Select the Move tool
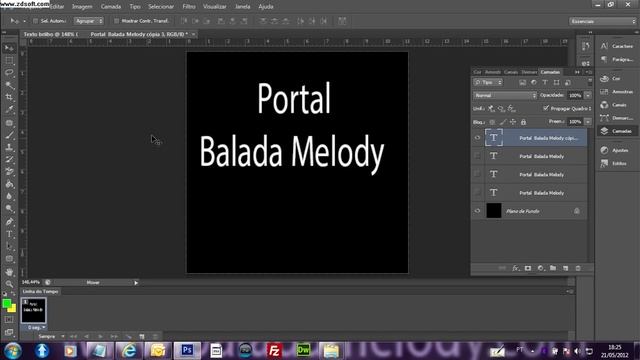The width and height of the screenshot is (640, 360). [x=9, y=49]
